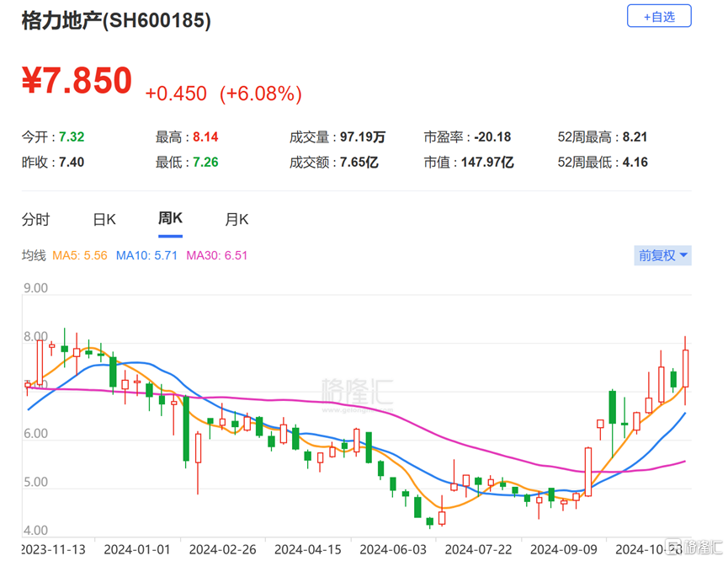Screen dimensions: 728x561
Task: Add stock via +自选 button
Action: tap(659, 16)
